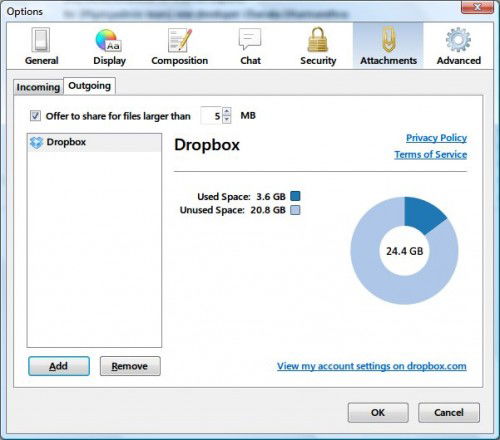Open the General options pane icon

(41, 40)
